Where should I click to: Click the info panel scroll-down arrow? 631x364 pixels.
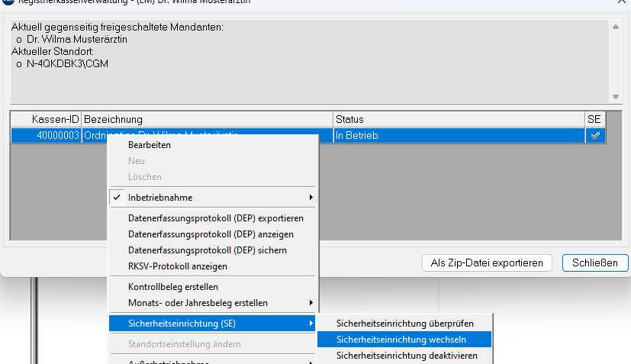click(x=616, y=97)
